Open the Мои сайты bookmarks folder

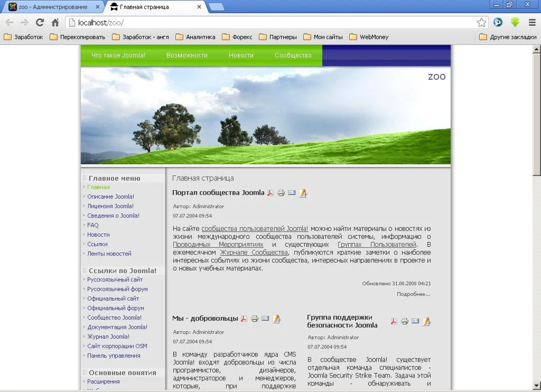pyautogui.click(x=323, y=37)
